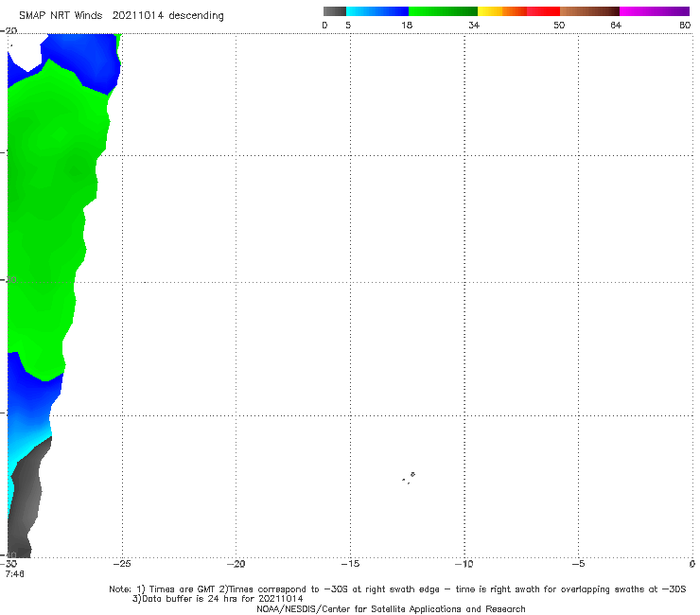Pick the green 18-34 color bar segment
The height and width of the screenshot is (615, 700).
(x=443, y=11)
